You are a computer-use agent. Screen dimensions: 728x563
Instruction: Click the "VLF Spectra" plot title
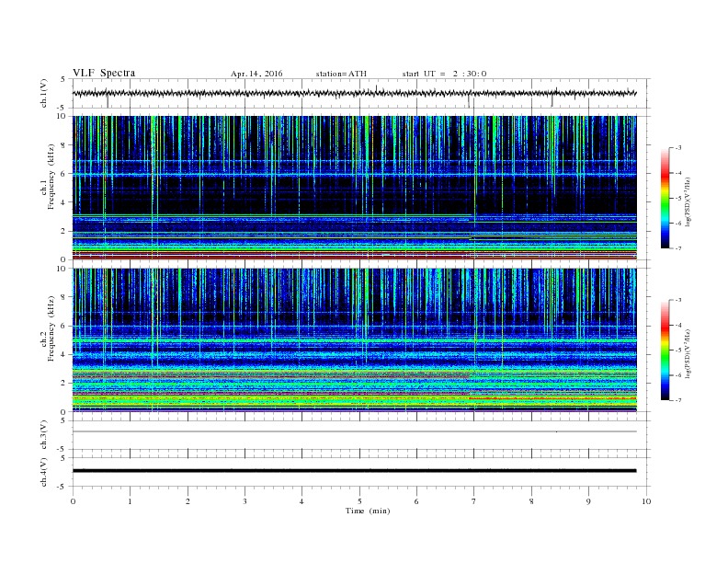(104, 73)
